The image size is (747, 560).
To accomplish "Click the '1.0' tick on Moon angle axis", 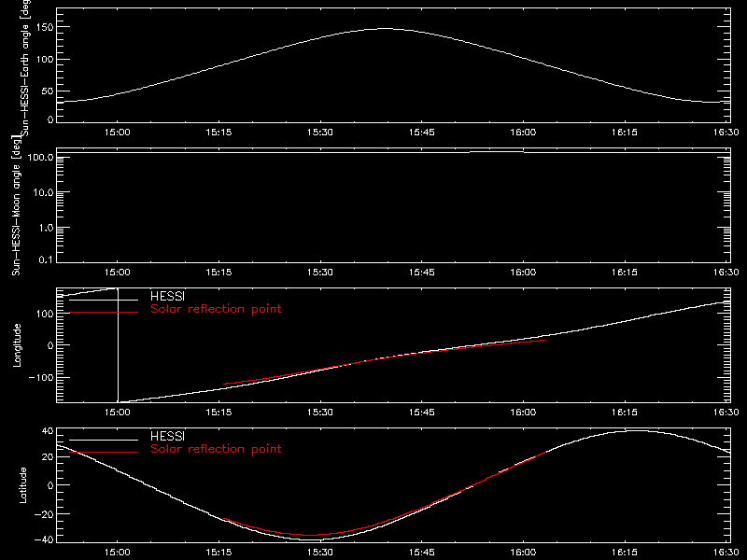I will (x=46, y=228).
